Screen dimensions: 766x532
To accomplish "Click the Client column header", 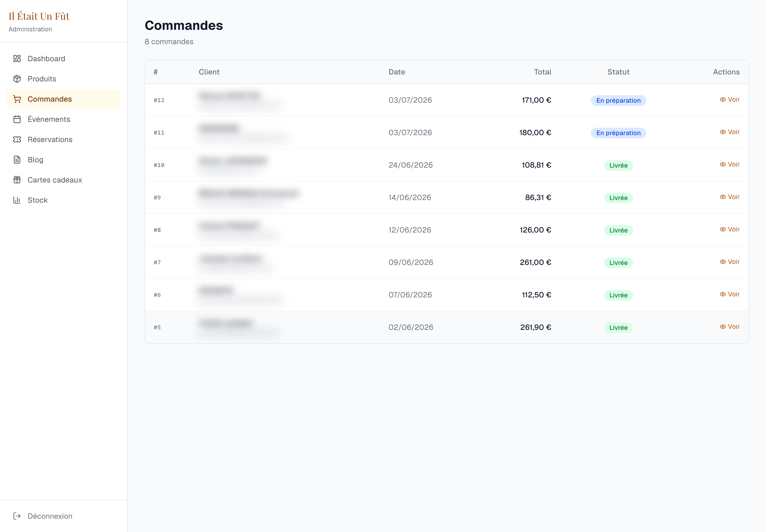I will [x=209, y=72].
